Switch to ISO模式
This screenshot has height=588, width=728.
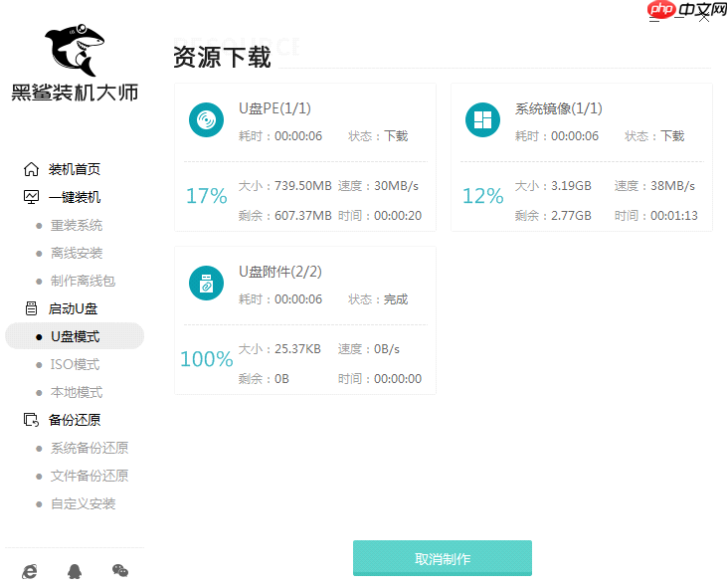(x=75, y=364)
